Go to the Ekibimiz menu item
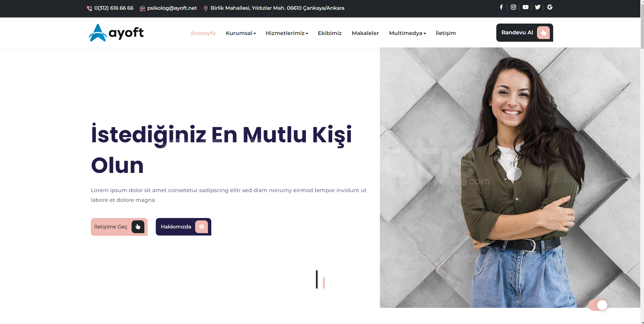This screenshot has width=644, height=324. coord(330,33)
